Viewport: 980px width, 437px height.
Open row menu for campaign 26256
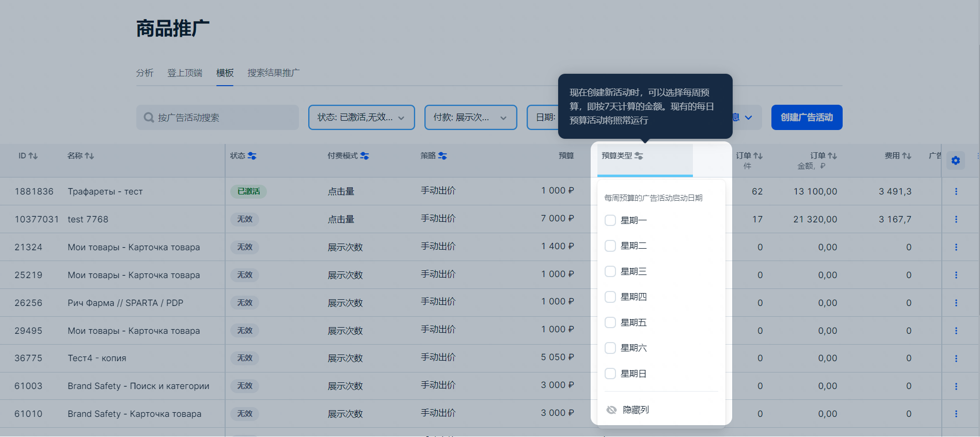[956, 303]
